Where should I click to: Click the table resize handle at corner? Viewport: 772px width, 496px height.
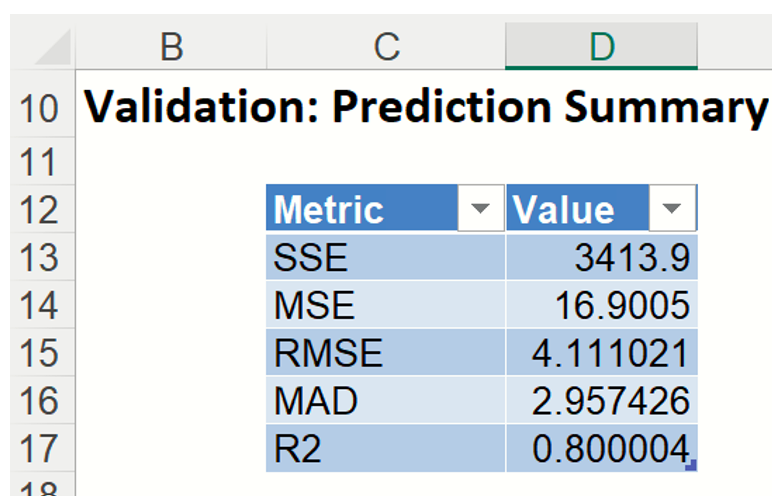click(692, 466)
